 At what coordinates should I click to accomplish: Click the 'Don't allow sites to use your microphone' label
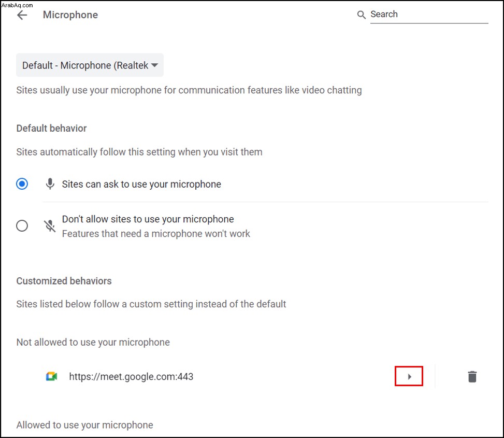click(148, 219)
